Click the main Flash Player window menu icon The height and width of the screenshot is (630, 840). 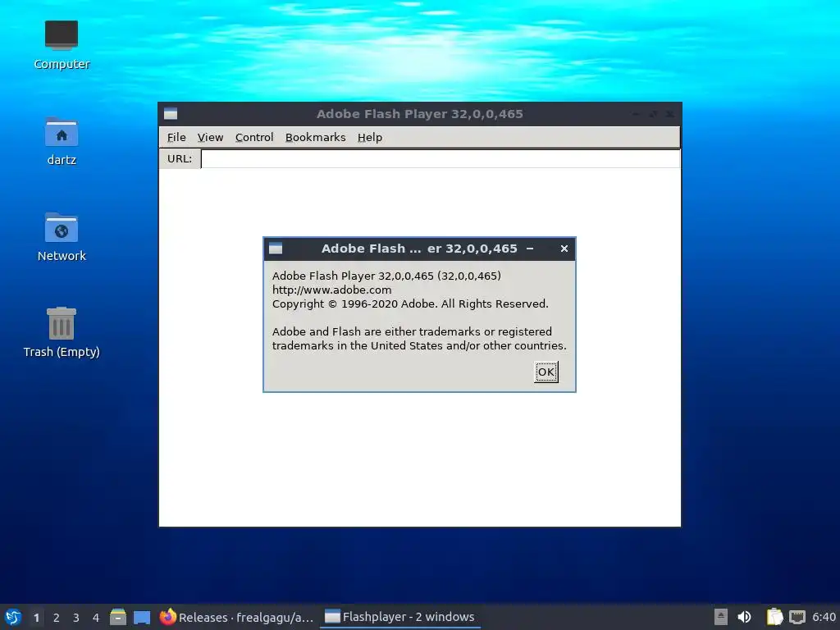[171, 113]
